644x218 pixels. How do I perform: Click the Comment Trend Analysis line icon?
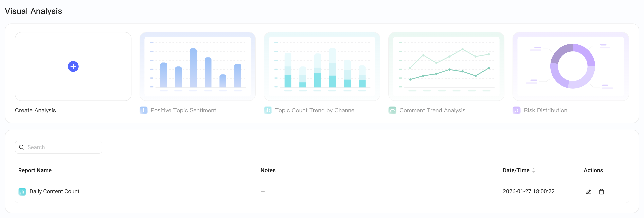(x=392, y=110)
